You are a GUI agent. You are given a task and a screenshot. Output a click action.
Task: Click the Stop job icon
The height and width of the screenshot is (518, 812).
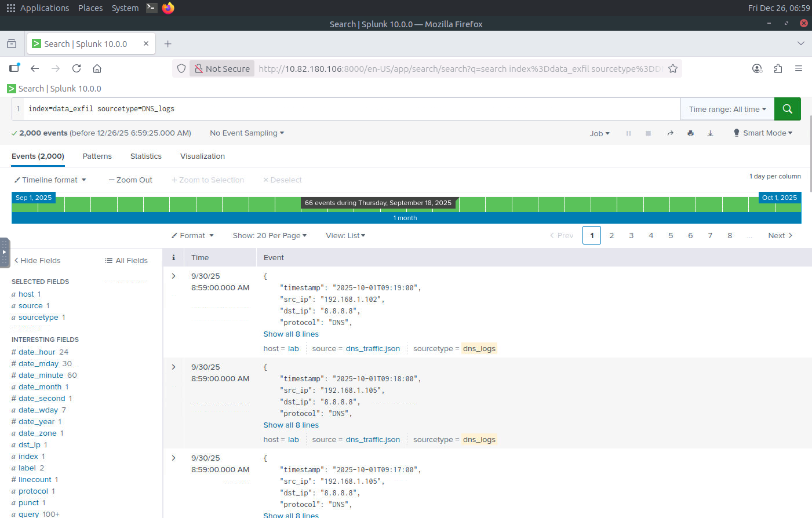(648, 133)
